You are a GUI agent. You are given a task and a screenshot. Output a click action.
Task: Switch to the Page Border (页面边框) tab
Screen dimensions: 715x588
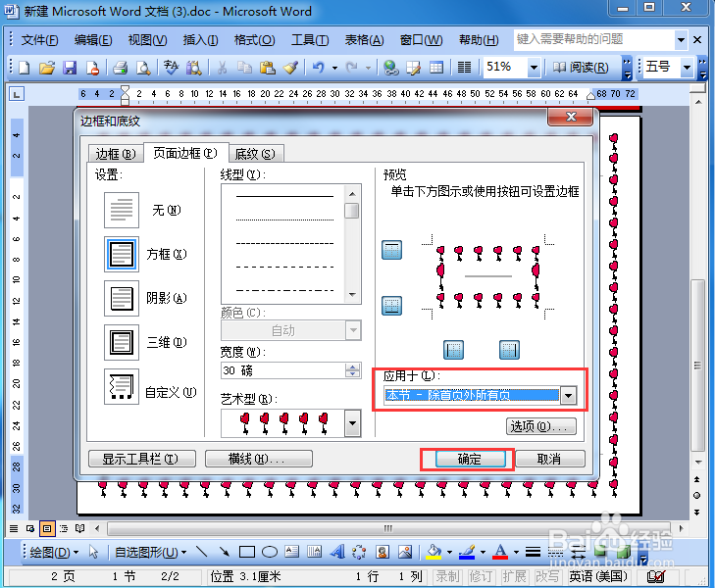(x=185, y=153)
